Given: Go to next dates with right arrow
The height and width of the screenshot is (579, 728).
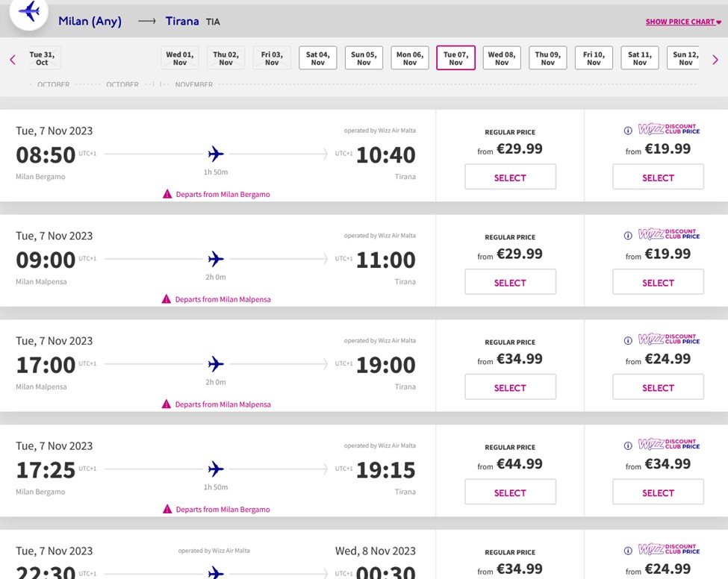Looking at the screenshot, I should point(715,60).
